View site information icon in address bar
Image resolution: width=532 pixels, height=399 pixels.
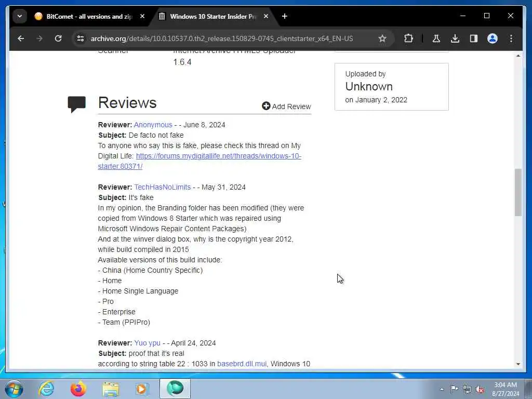(x=81, y=38)
